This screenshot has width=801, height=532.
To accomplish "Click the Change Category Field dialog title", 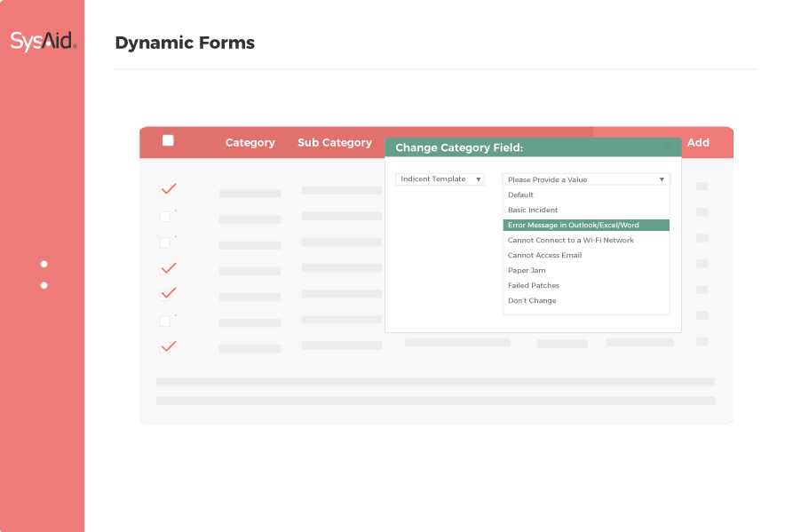I will pyautogui.click(x=459, y=147).
